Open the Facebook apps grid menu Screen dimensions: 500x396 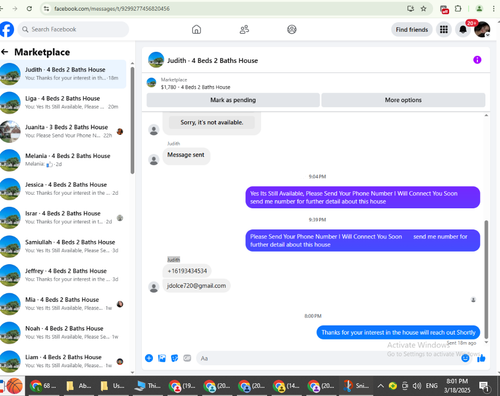(x=444, y=30)
